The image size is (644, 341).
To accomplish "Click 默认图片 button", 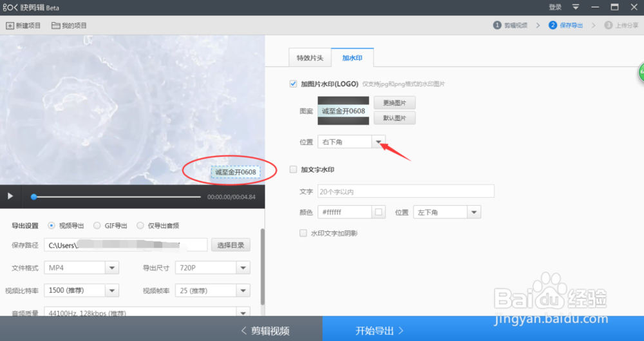I will [395, 118].
